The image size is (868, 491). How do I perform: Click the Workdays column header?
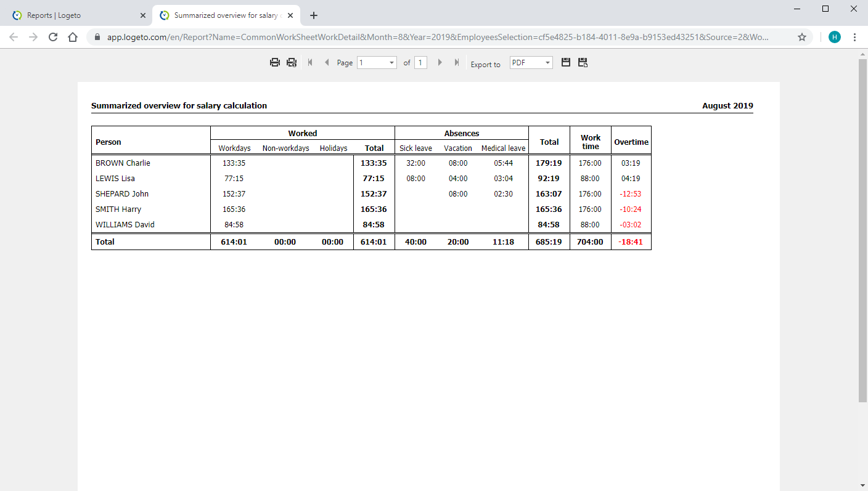(234, 148)
